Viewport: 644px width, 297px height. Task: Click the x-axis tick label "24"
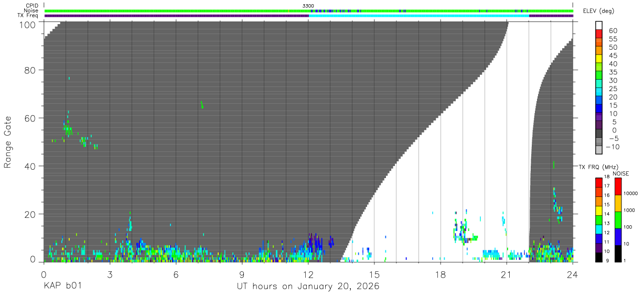tap(573, 275)
